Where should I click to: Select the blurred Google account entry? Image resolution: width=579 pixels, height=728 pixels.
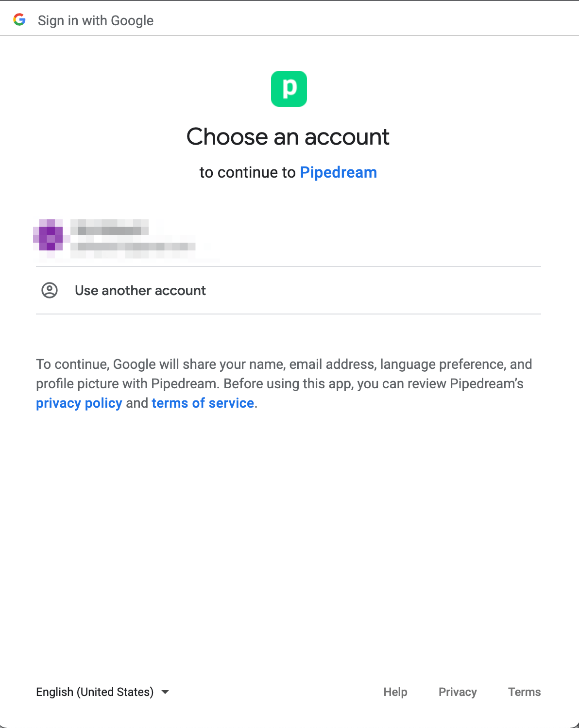point(194,238)
